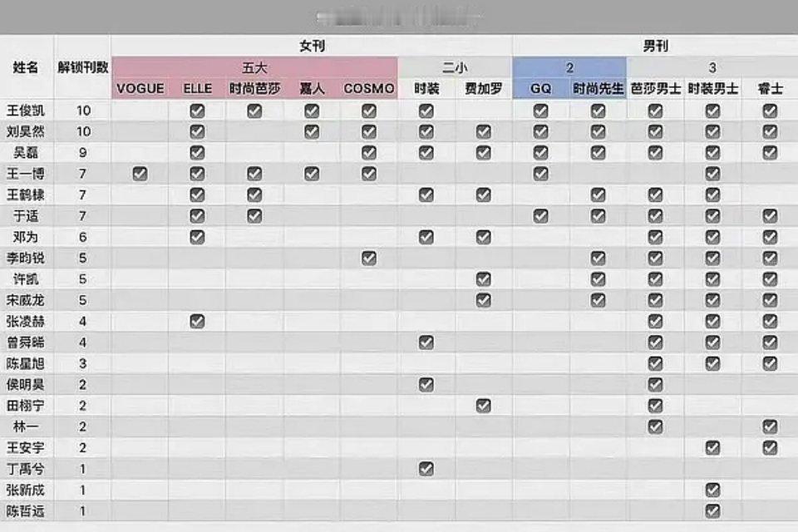Select the name cell 张凌赫

[26, 321]
